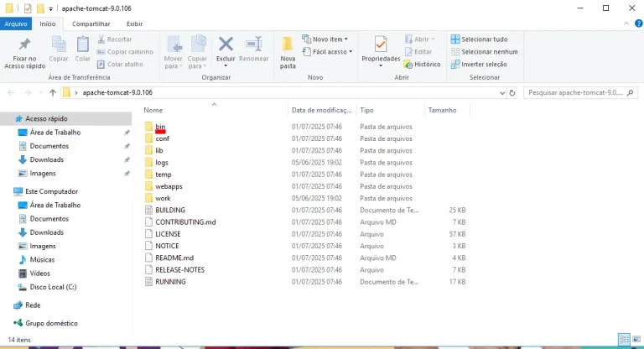Open the Copiar para dropdown

tap(197, 52)
